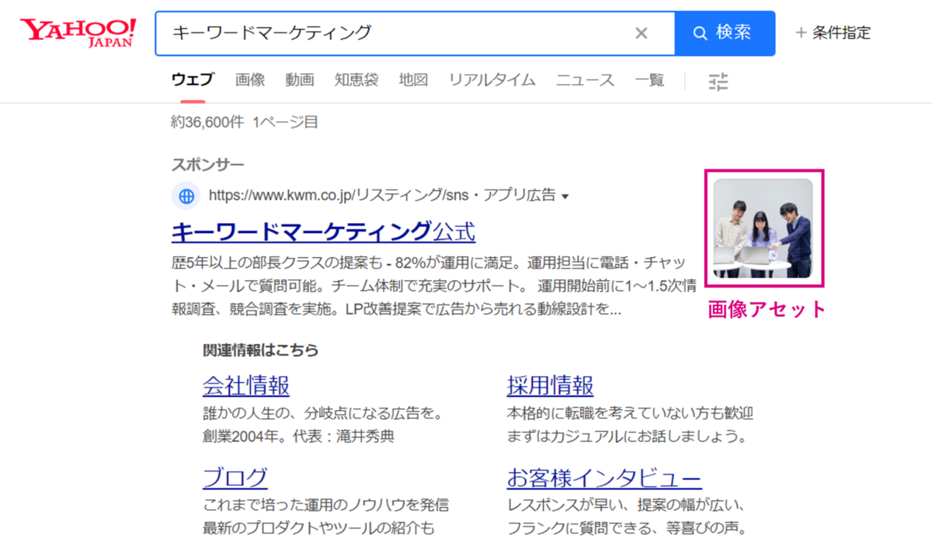
Task: Open the Yahoo! JAPAN logo home link
Action: [78, 33]
